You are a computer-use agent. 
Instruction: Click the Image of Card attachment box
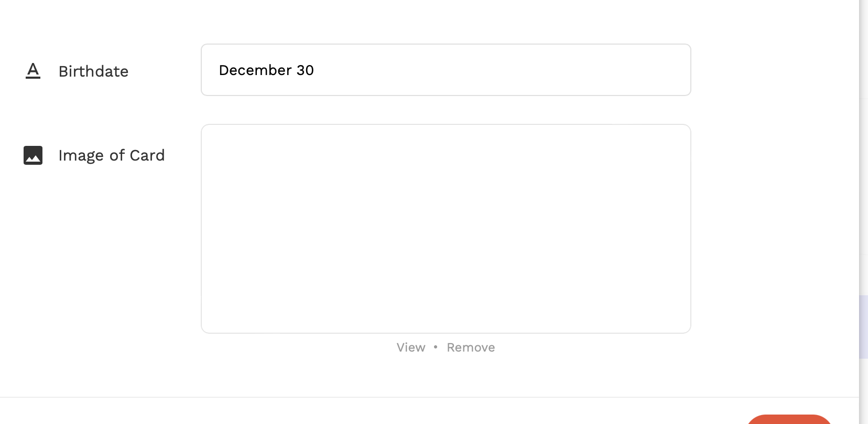pos(446,229)
